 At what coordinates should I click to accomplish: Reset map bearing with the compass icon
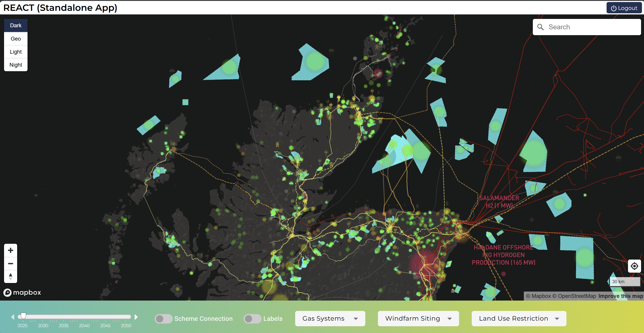pyautogui.click(x=11, y=276)
